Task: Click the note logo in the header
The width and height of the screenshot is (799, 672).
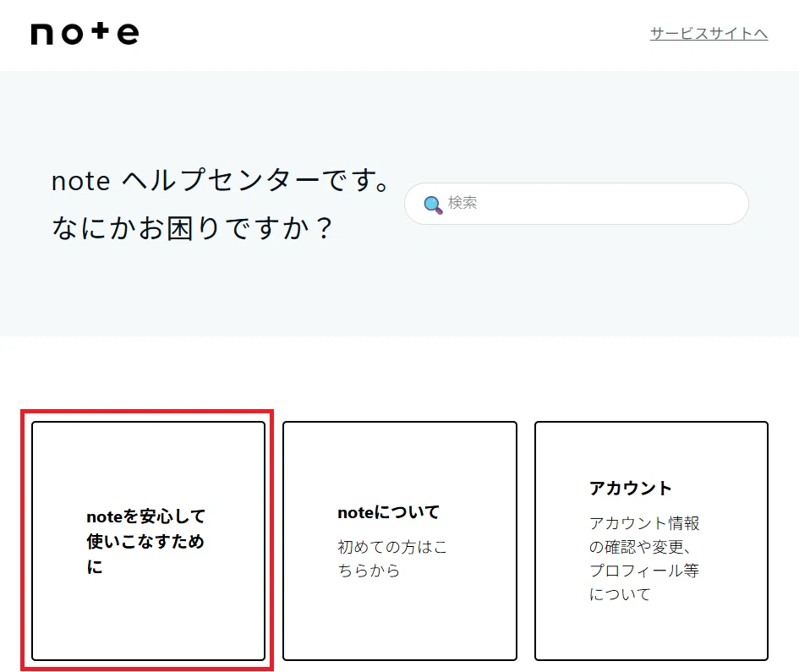Action: point(85,34)
